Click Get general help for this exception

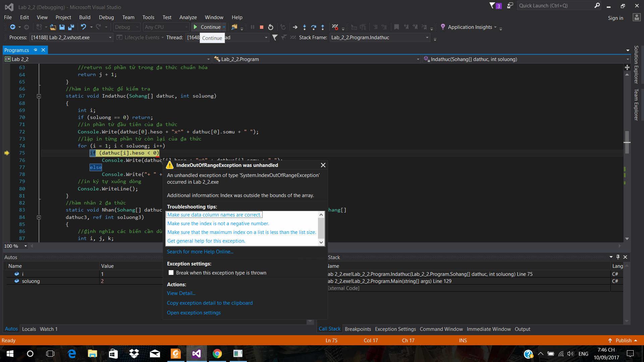coord(206,241)
